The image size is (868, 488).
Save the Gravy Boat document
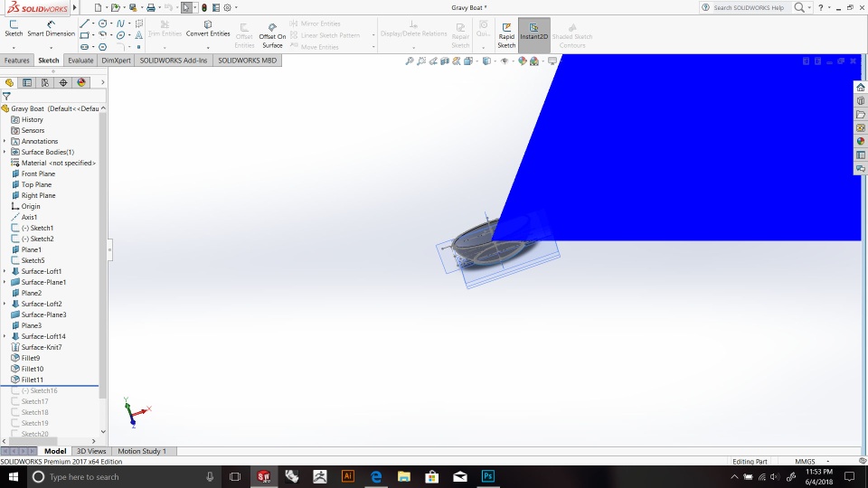click(x=133, y=8)
